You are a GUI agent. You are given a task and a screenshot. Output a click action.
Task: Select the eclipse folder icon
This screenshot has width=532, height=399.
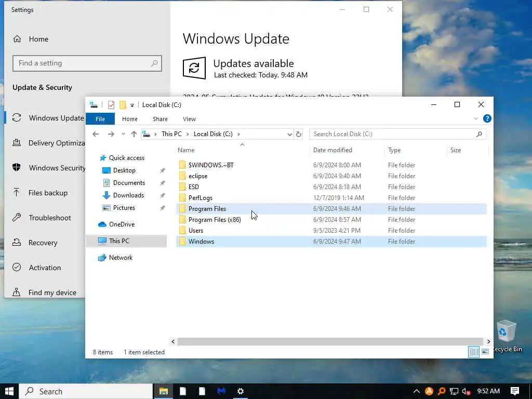182,176
